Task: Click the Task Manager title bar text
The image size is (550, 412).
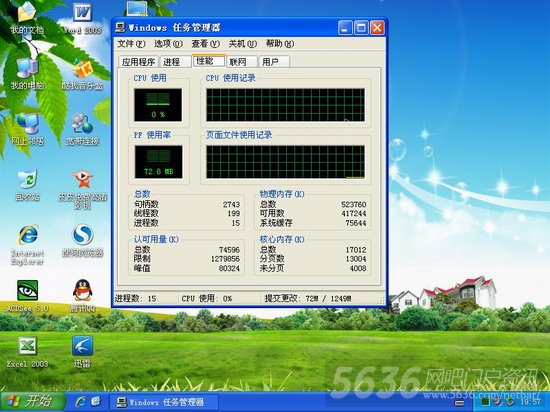Action: [174, 28]
